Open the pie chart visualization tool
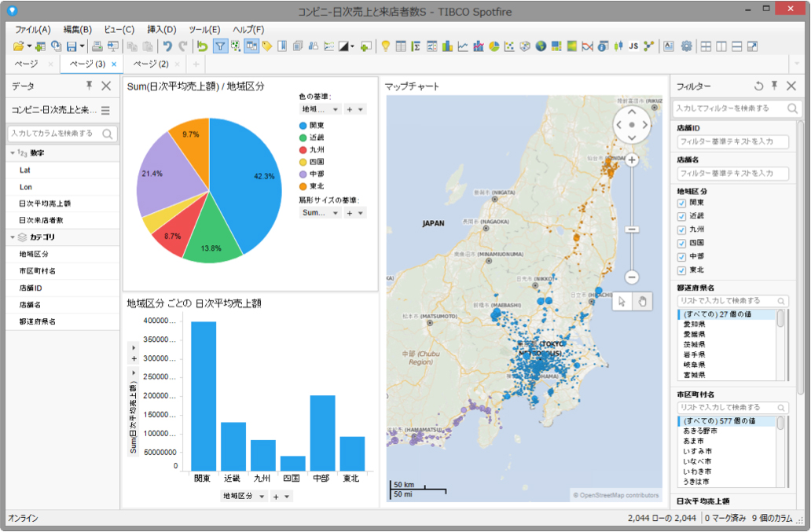The height and width of the screenshot is (532, 811). (493, 46)
